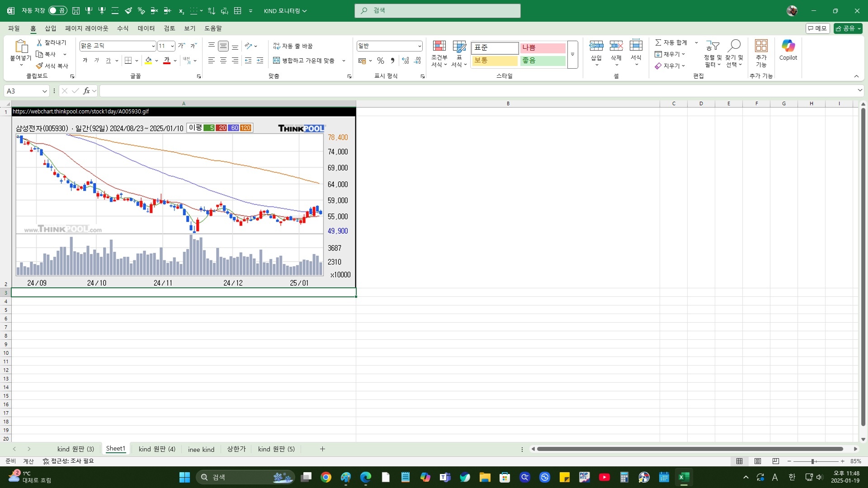Click the Copy icon
This screenshot has height=488, width=868.
coord(39,54)
